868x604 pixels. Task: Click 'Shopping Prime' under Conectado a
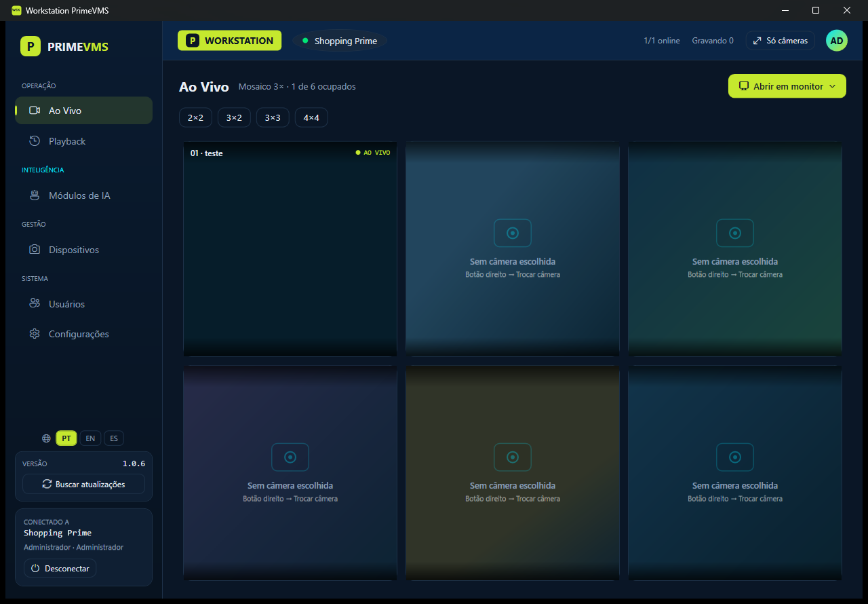(x=58, y=533)
